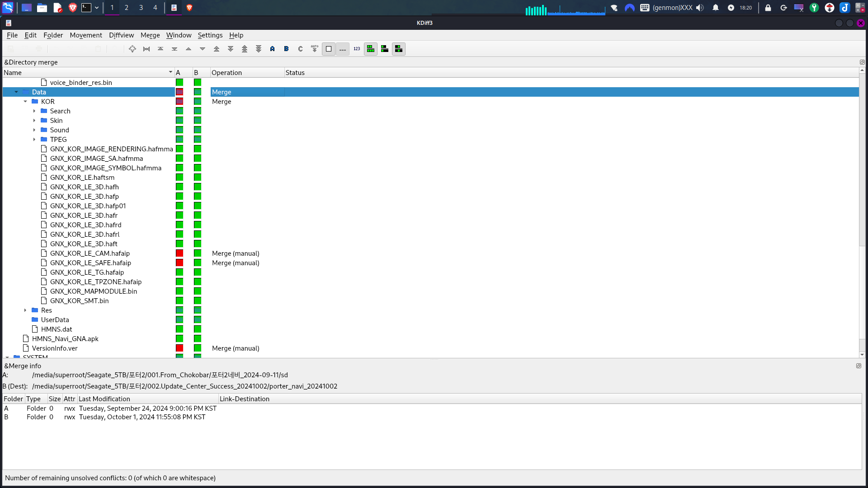
Task: Select input A toolbar button
Action: click(x=273, y=49)
